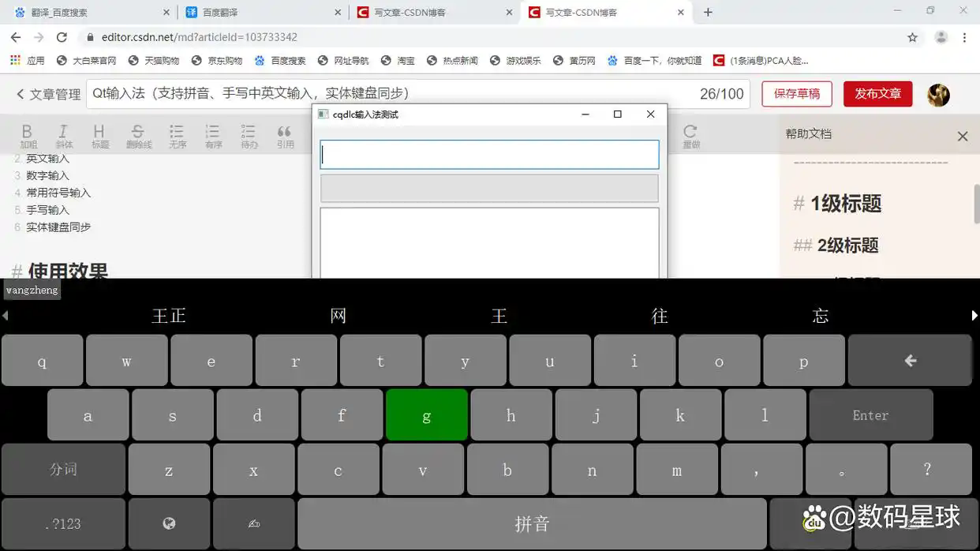Image resolution: width=980 pixels, height=551 pixels.
Task: Show next candidates with right arrow
Action: pyautogui.click(x=974, y=316)
